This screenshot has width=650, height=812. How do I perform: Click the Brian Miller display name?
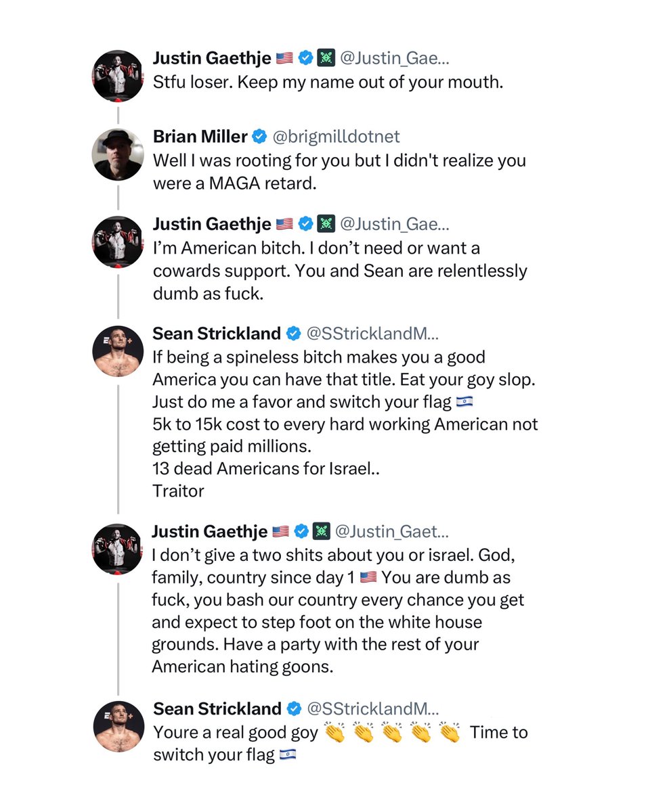click(200, 137)
